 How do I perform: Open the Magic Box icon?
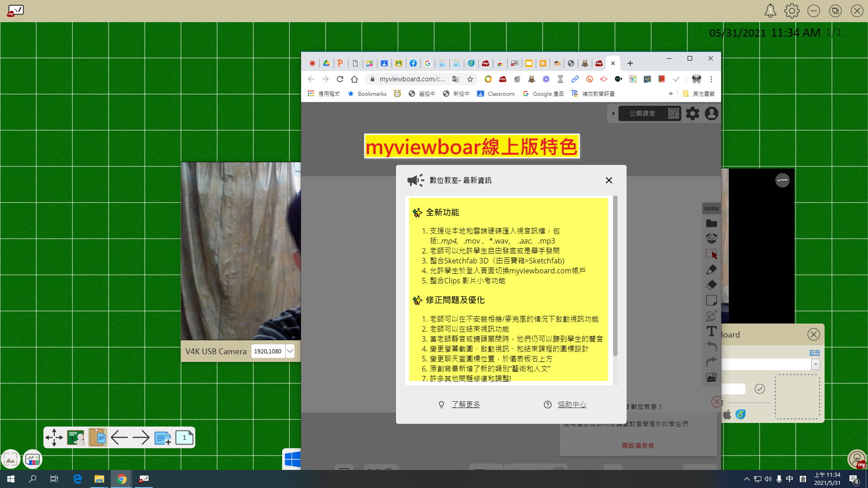[711, 238]
